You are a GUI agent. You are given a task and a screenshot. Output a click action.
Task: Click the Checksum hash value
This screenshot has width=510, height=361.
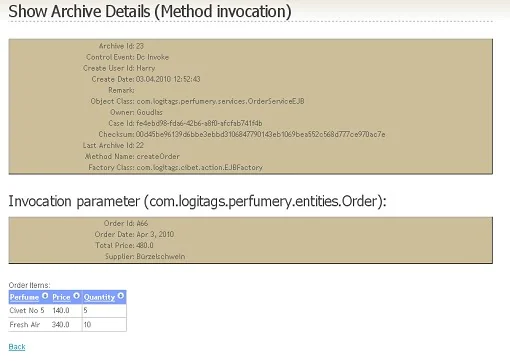[x=261, y=134]
